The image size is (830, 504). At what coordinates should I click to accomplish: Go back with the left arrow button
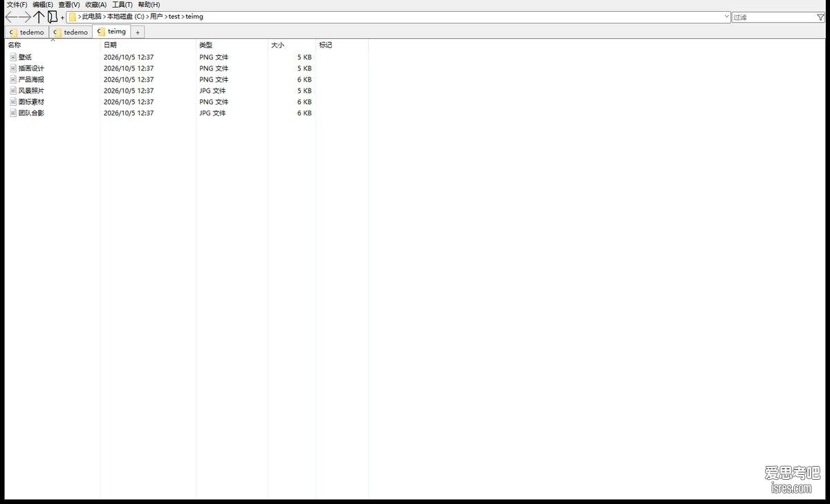(11, 17)
